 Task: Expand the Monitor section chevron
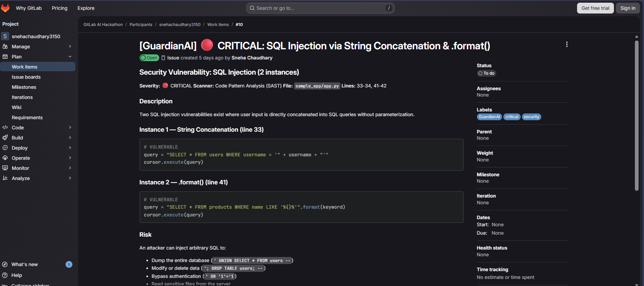click(70, 168)
